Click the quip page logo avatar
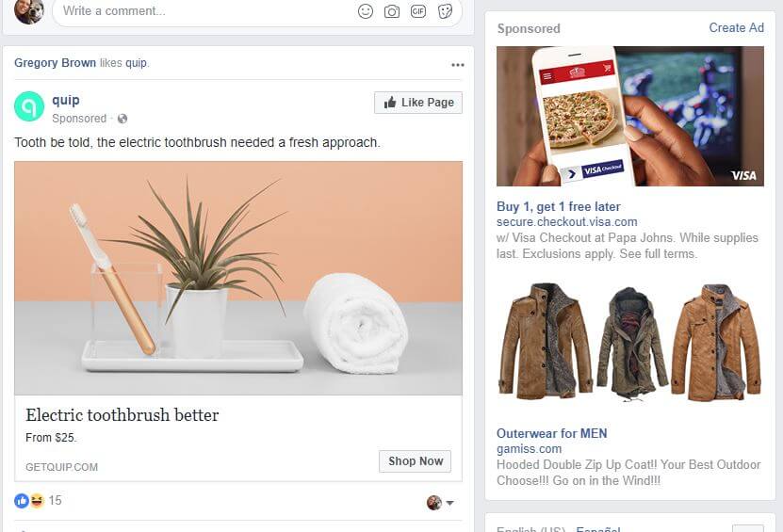Screen dimensions: 783x532 [29, 106]
